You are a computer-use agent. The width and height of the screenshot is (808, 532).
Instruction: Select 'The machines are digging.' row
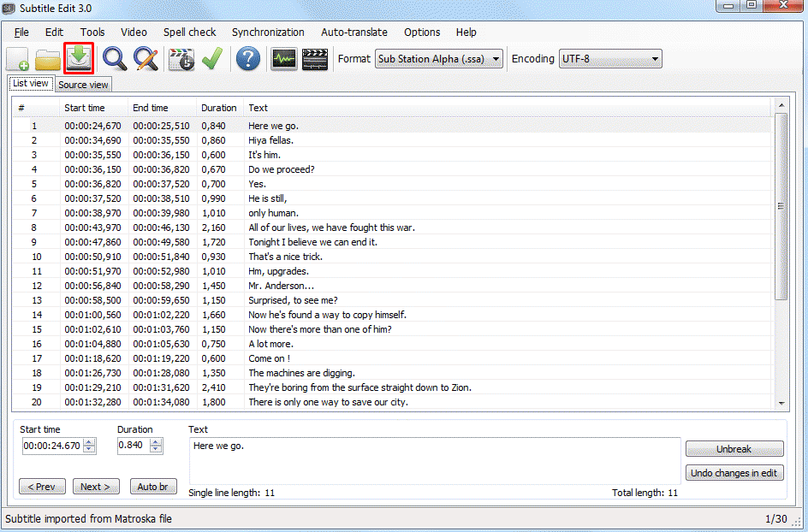click(392, 372)
